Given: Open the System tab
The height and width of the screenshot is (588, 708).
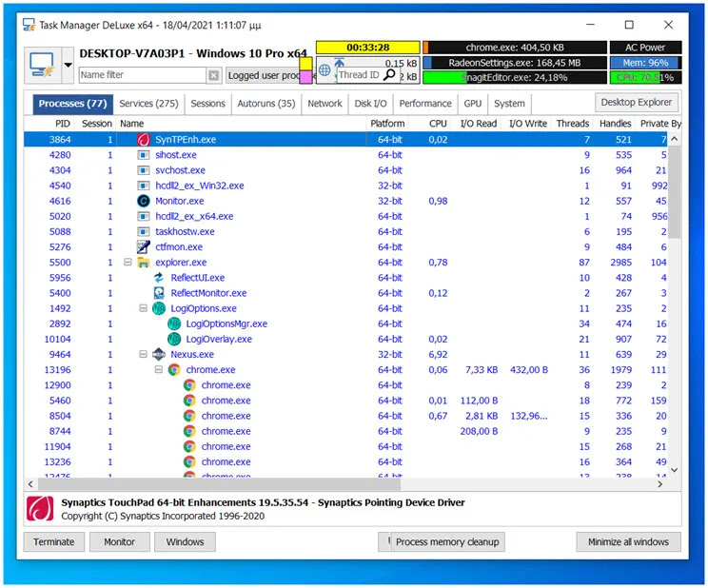Looking at the screenshot, I should point(509,104).
